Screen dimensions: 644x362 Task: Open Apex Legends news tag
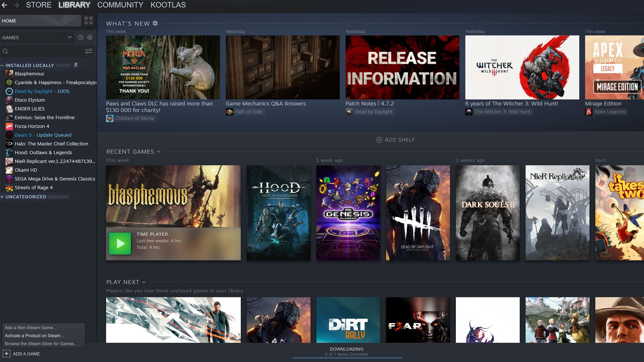pos(606,112)
